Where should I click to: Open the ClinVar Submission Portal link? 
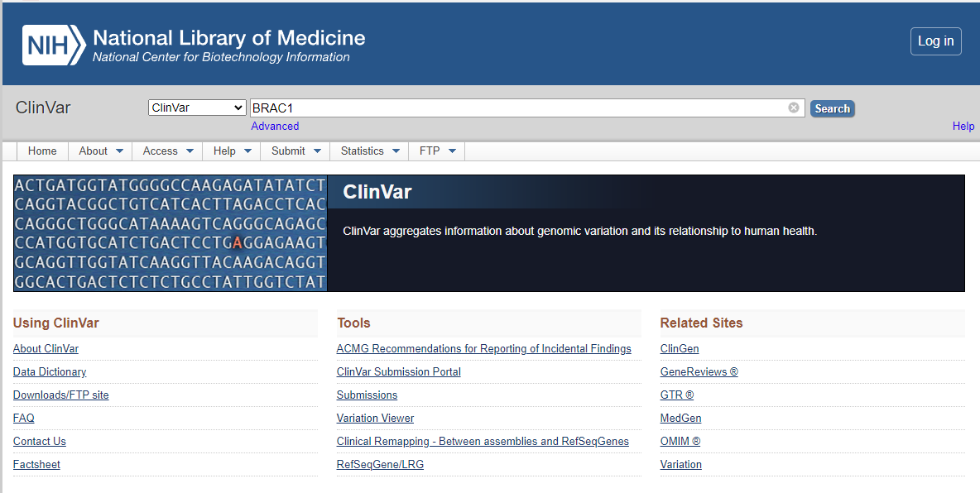pyautogui.click(x=398, y=372)
